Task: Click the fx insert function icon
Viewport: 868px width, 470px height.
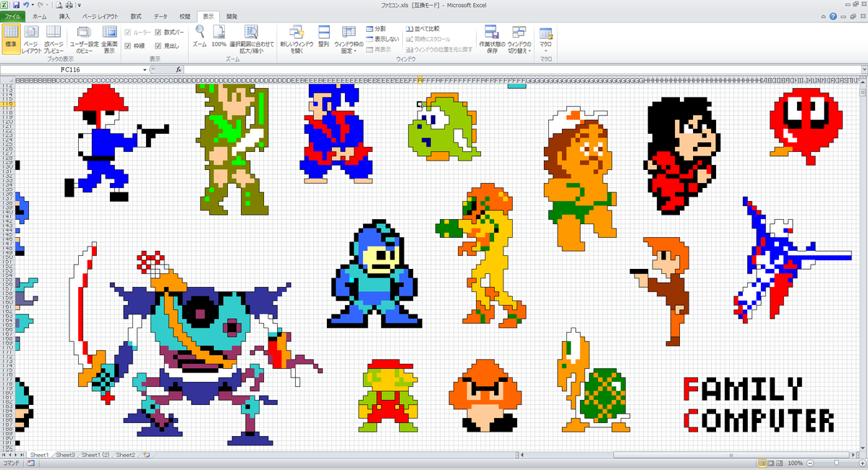Action: pos(179,69)
